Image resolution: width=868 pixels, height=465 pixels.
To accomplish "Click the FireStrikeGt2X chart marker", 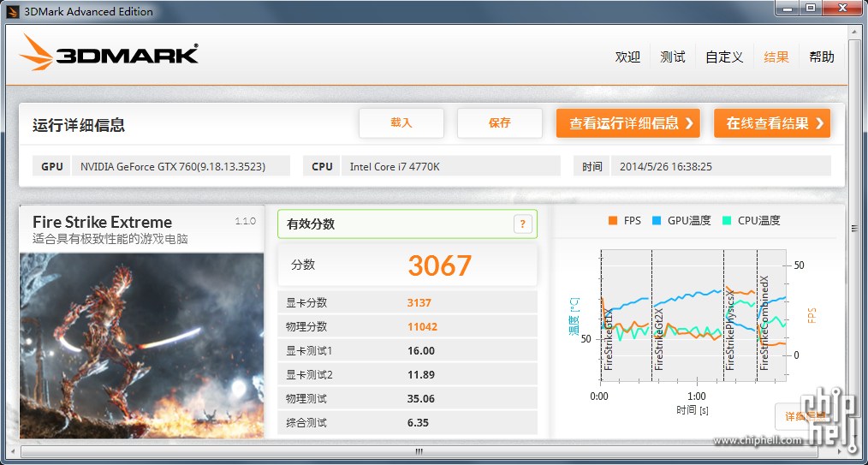I will [x=659, y=339].
